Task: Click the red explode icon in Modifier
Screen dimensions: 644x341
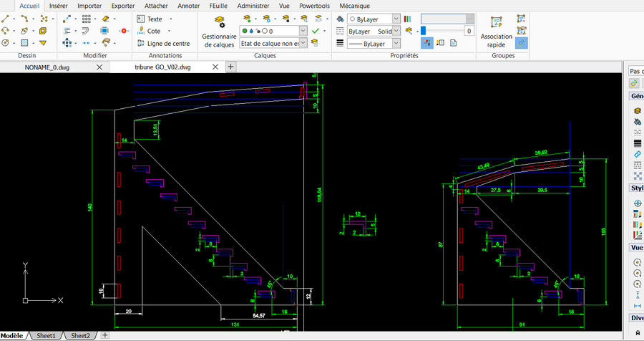Action: 124,31
